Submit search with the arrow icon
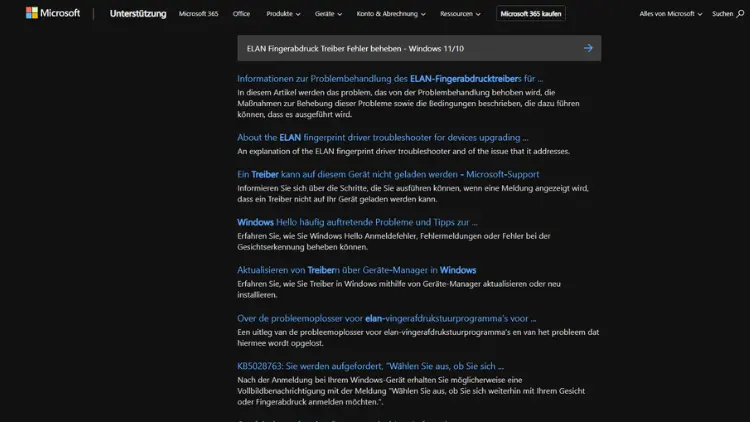 588,48
